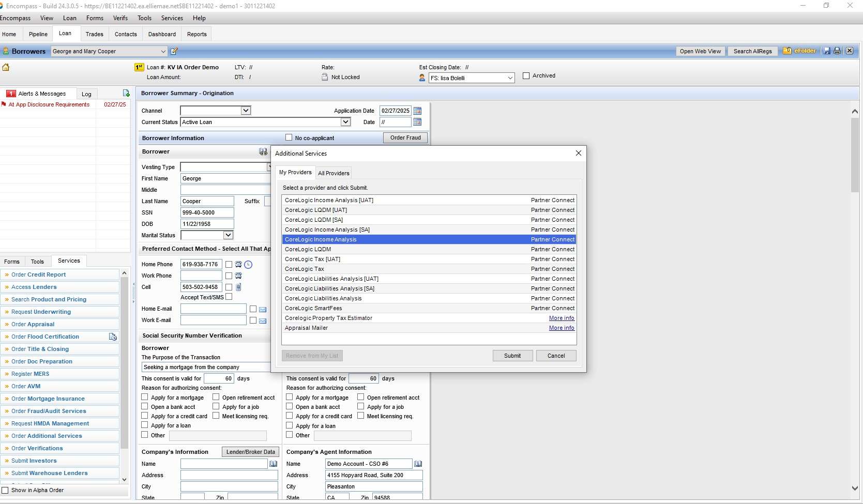Viewport: 863px width, 504px height.
Task: Click the Alerts & Messages red counter badge
Action: point(11,94)
